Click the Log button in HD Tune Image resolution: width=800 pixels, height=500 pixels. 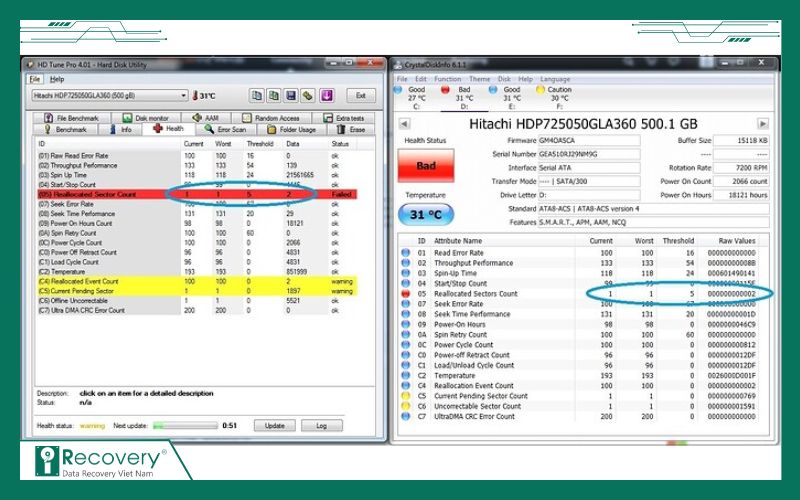(x=321, y=426)
